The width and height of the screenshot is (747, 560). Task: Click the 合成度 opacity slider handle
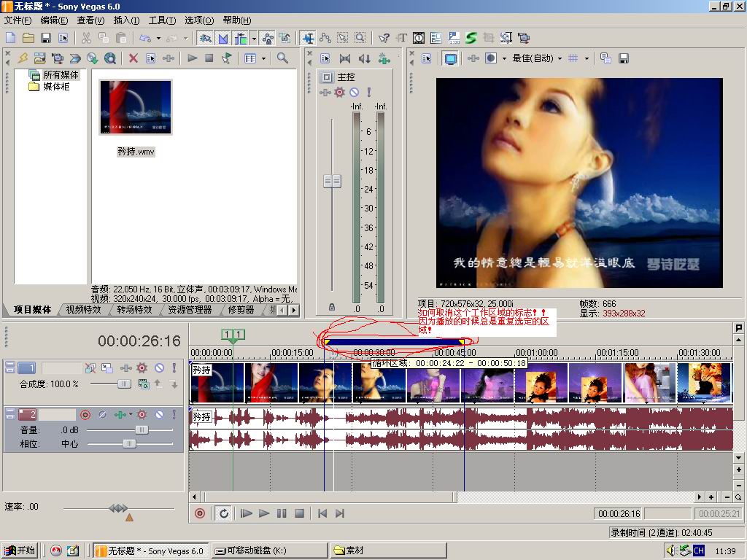(124, 384)
